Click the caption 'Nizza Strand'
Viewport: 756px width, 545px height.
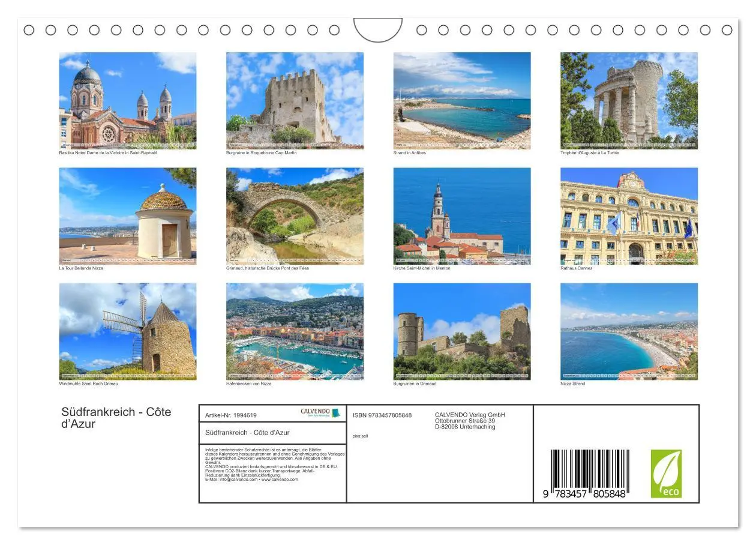coord(573,384)
